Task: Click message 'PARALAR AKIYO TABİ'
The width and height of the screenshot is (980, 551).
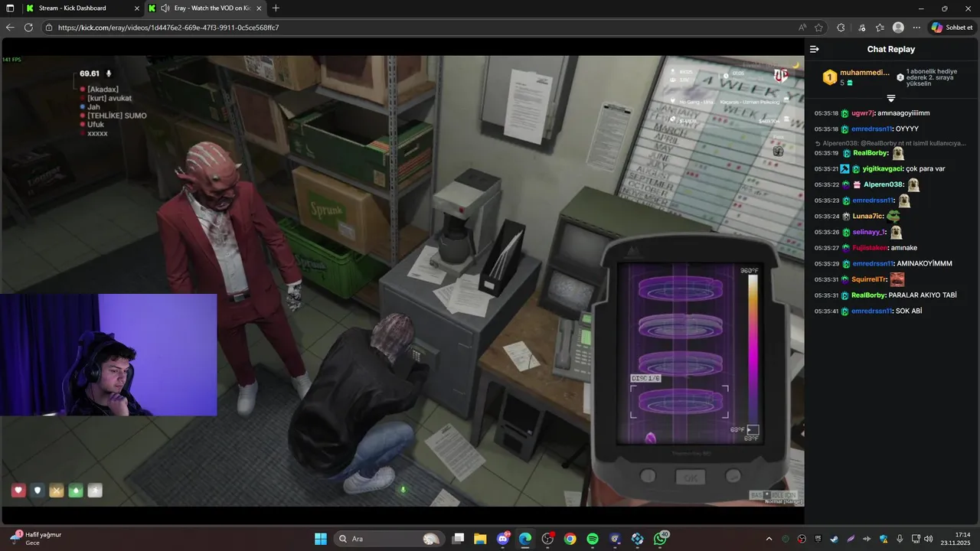Action: click(923, 295)
